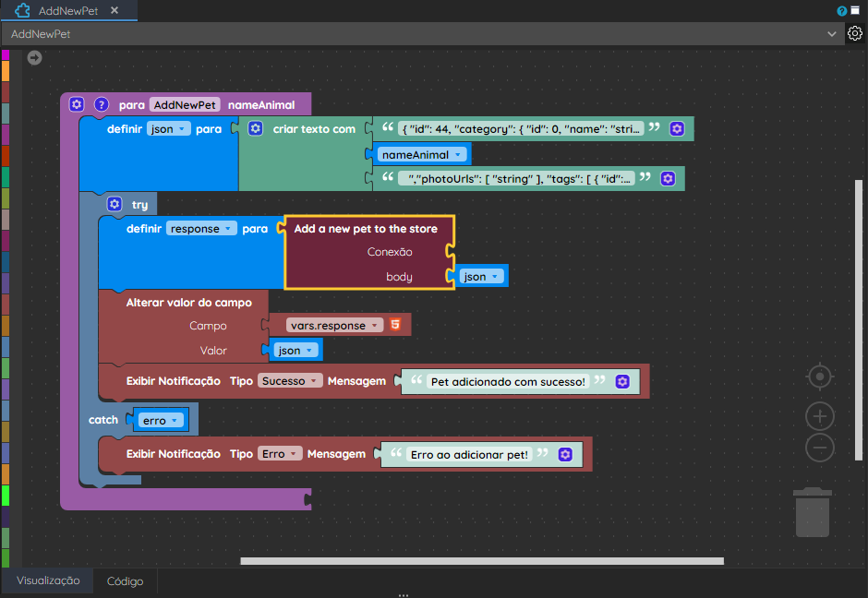Select the AddNewPet file tab
The height and width of the screenshot is (598, 868).
68,10
